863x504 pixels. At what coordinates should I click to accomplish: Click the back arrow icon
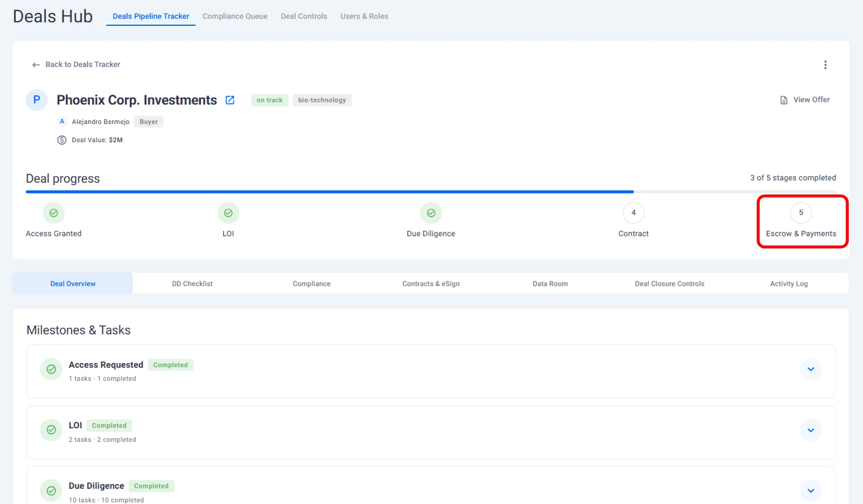click(x=36, y=65)
